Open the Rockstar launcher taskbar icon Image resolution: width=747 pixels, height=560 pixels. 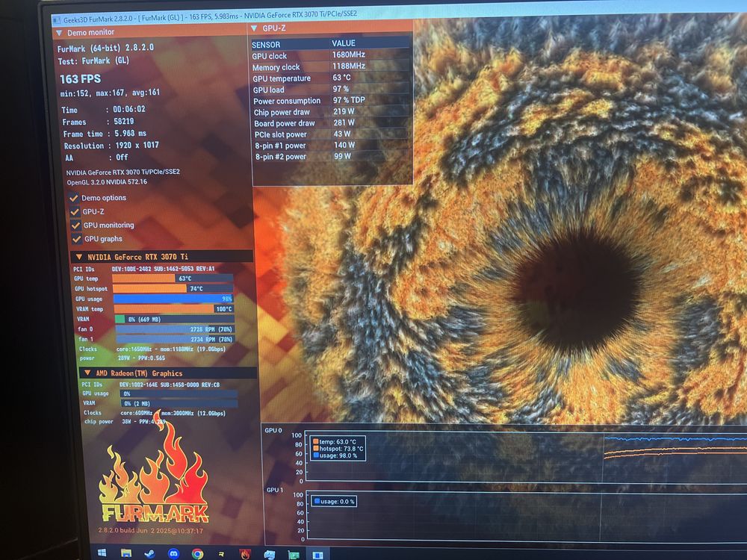222,554
